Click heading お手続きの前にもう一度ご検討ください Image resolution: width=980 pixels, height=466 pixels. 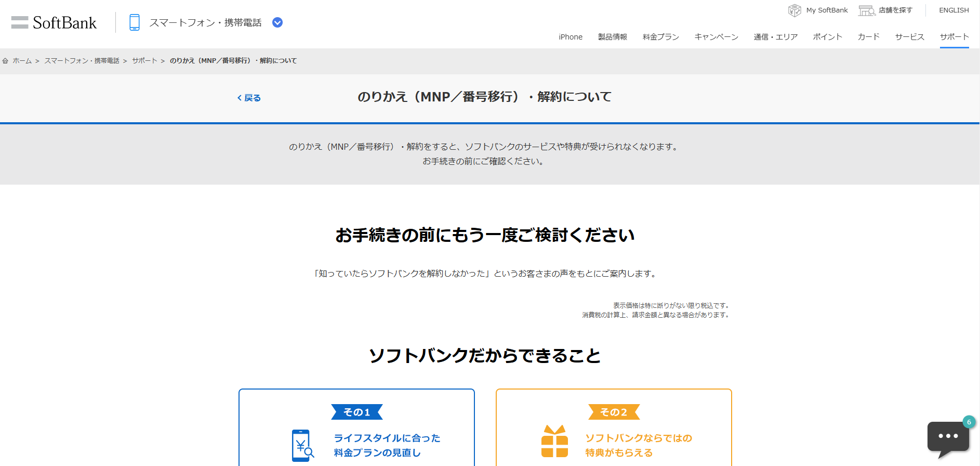(x=485, y=235)
